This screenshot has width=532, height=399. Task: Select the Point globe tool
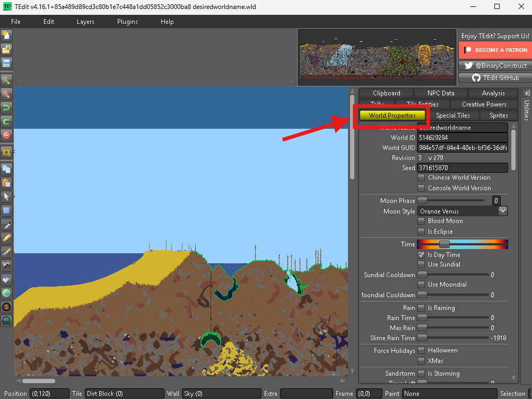click(6, 293)
